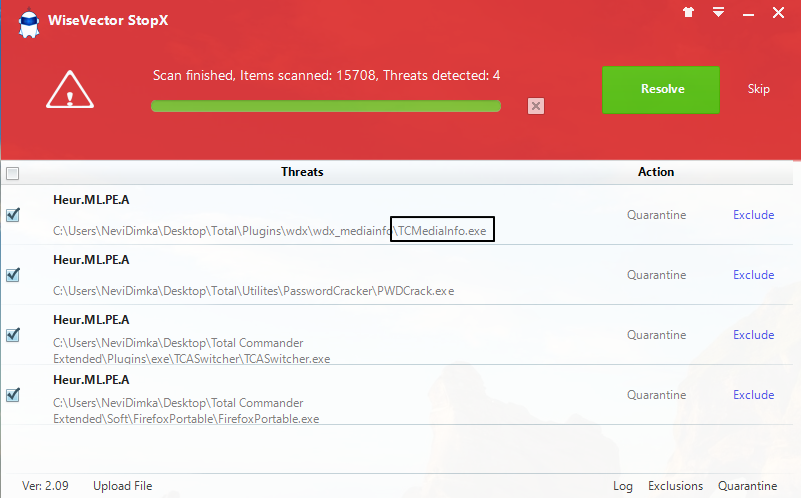Select the FirefoxPortable.exe file path
801x498 pixels.
point(186,411)
